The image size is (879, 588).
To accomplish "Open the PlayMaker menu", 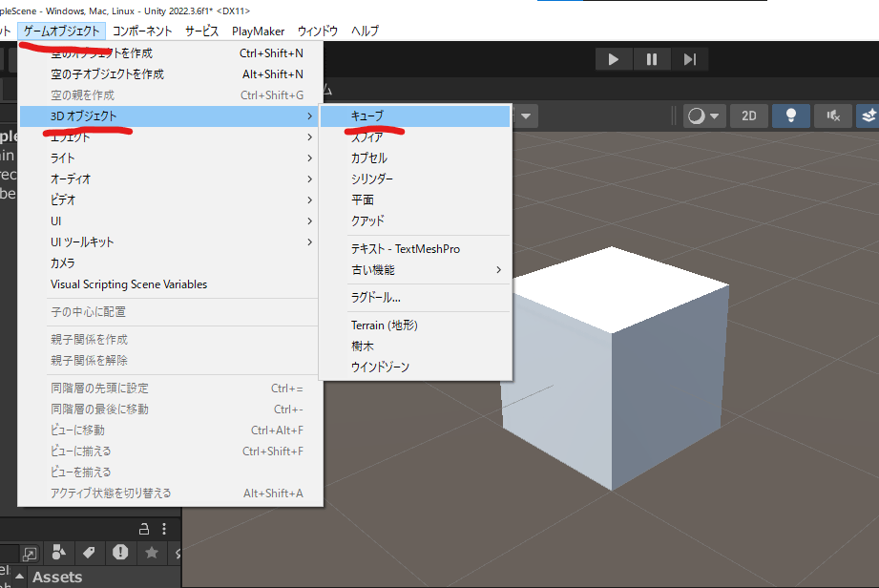I will coord(258,31).
